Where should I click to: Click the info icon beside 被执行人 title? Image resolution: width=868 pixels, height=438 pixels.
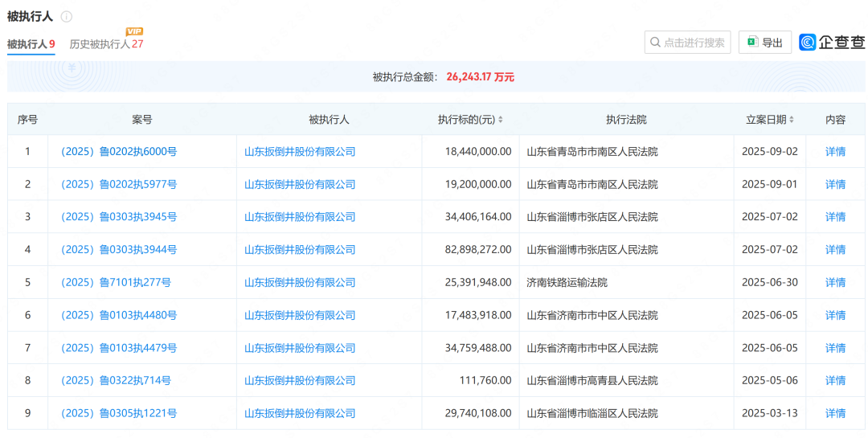point(67,17)
